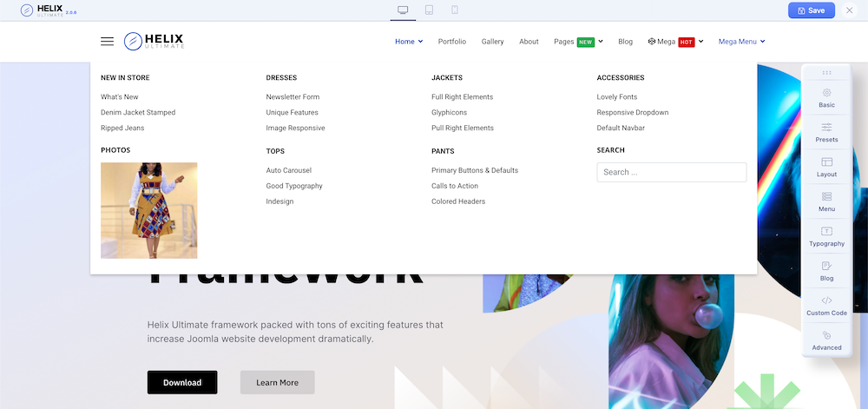Go to the About menu item
This screenshot has width=868, height=409.
coord(529,42)
